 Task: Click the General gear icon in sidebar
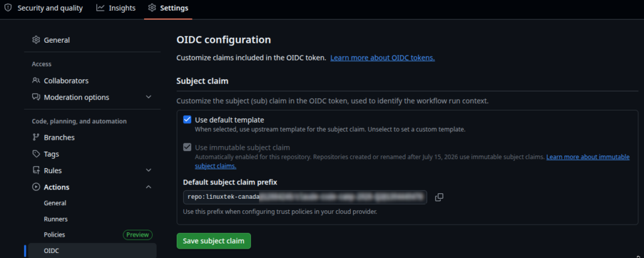[x=36, y=40]
